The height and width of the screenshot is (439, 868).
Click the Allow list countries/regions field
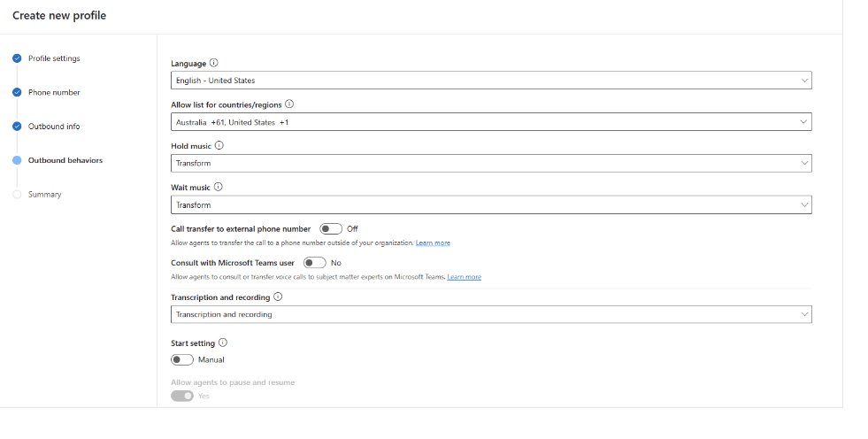coord(491,122)
